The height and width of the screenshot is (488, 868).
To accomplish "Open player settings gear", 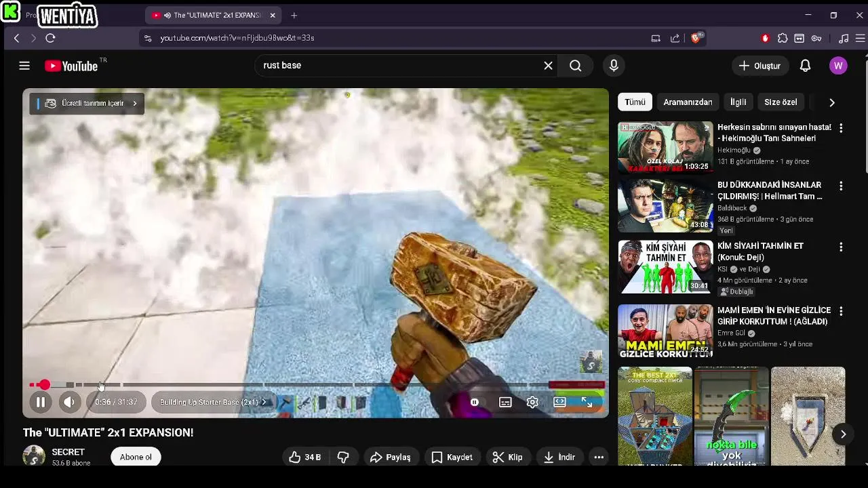I will click(x=532, y=403).
